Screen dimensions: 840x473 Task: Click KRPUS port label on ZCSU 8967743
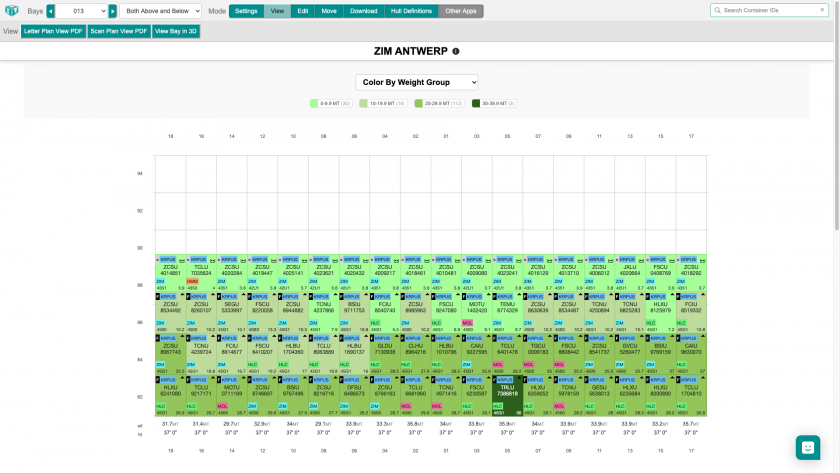click(x=168, y=338)
